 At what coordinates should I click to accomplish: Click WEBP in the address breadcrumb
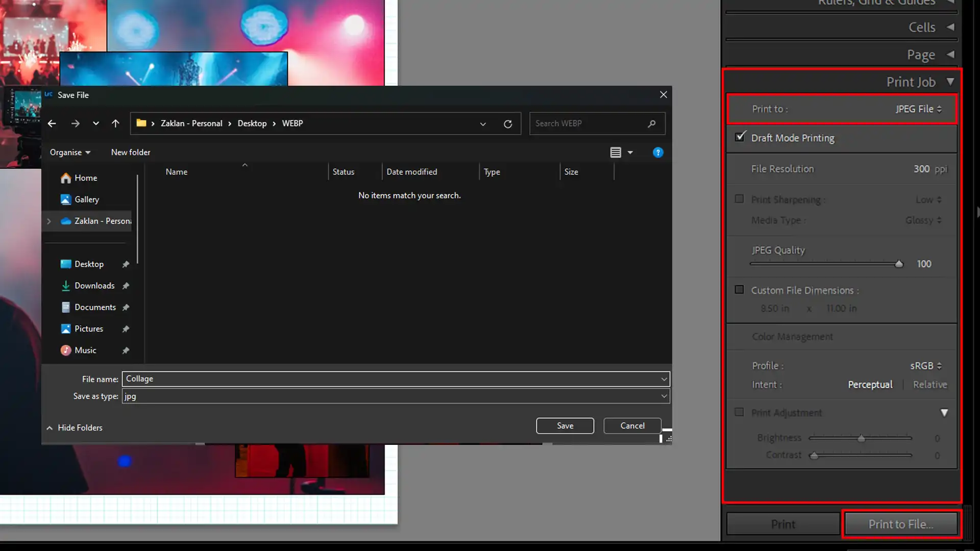292,123
